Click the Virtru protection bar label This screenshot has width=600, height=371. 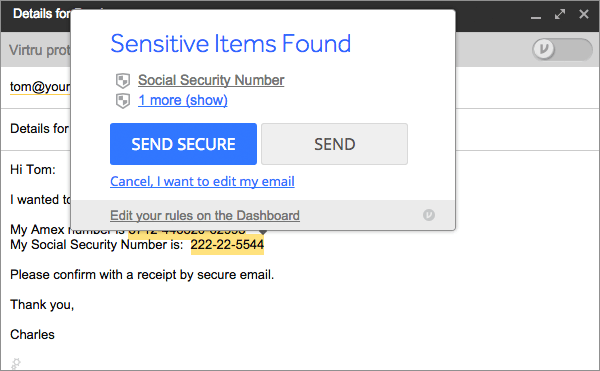[x=40, y=50]
